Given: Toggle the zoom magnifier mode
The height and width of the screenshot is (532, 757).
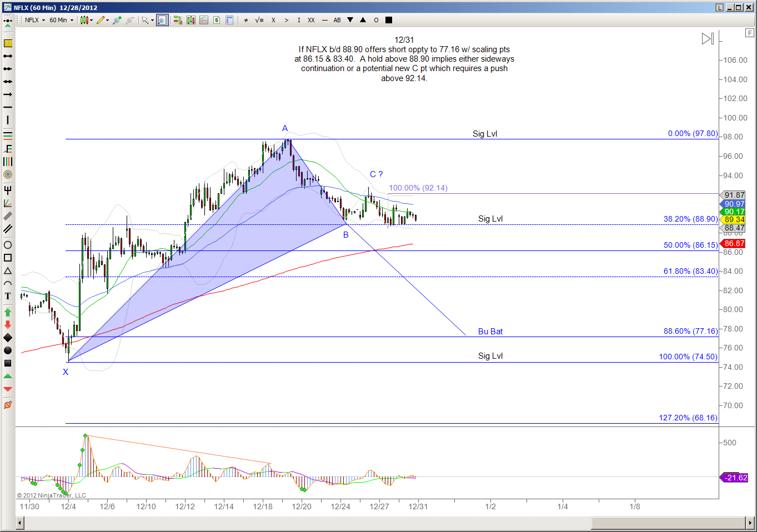Looking at the screenshot, I should click(162, 20).
